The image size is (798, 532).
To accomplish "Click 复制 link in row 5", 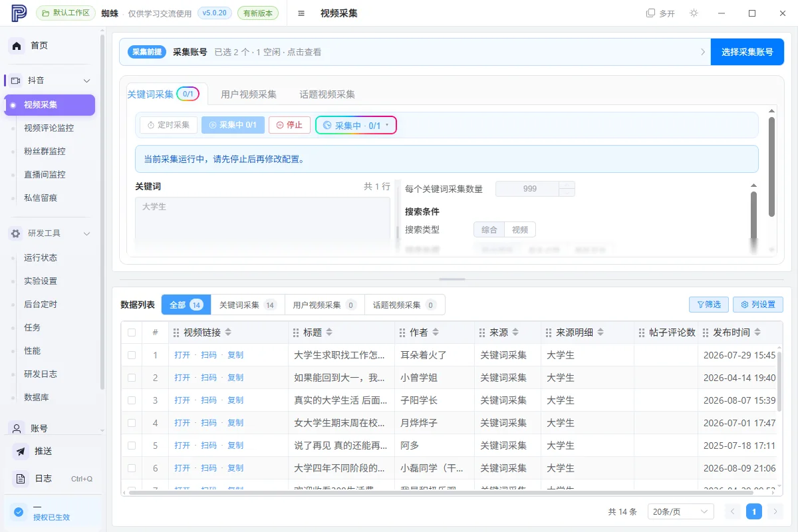I will [x=235, y=446].
